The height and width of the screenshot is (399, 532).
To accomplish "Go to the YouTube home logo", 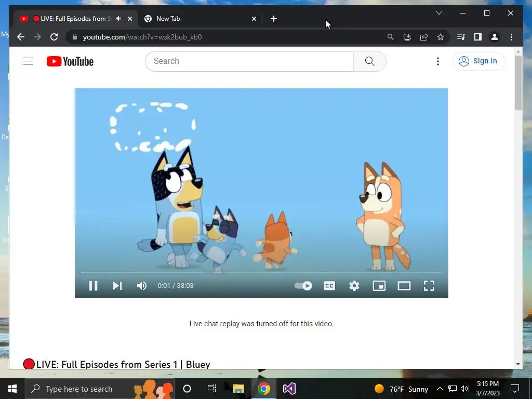I will click(x=70, y=61).
